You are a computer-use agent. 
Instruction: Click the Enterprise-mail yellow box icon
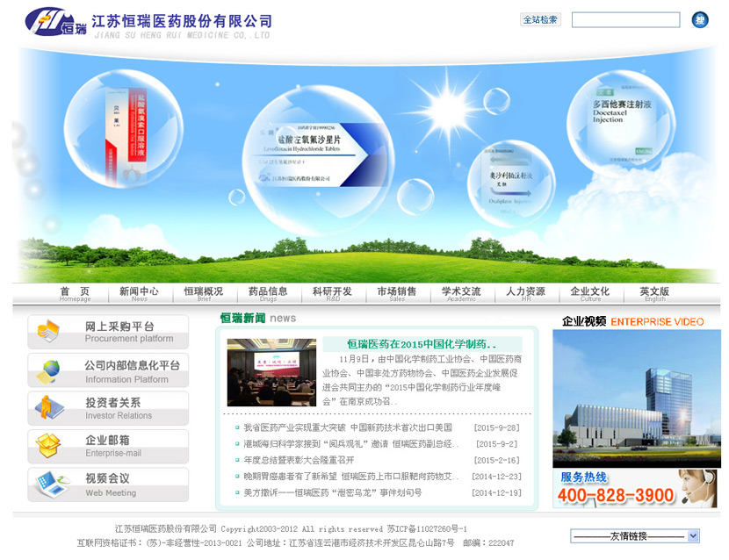pos(48,446)
